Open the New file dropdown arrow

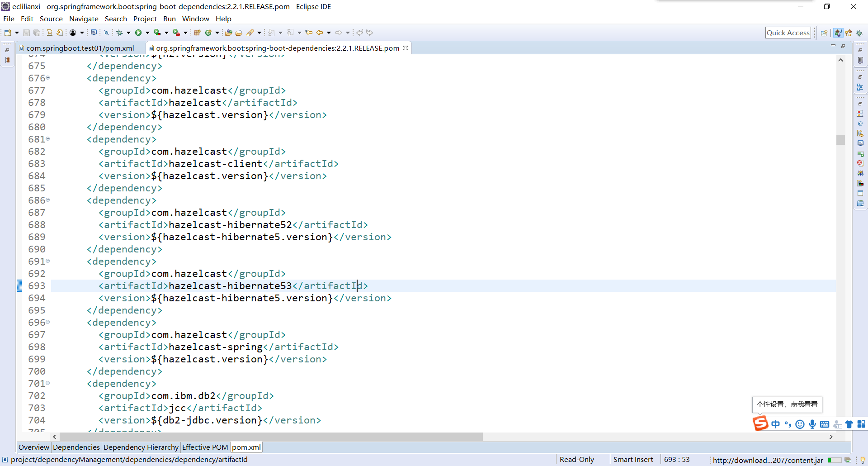coord(17,33)
